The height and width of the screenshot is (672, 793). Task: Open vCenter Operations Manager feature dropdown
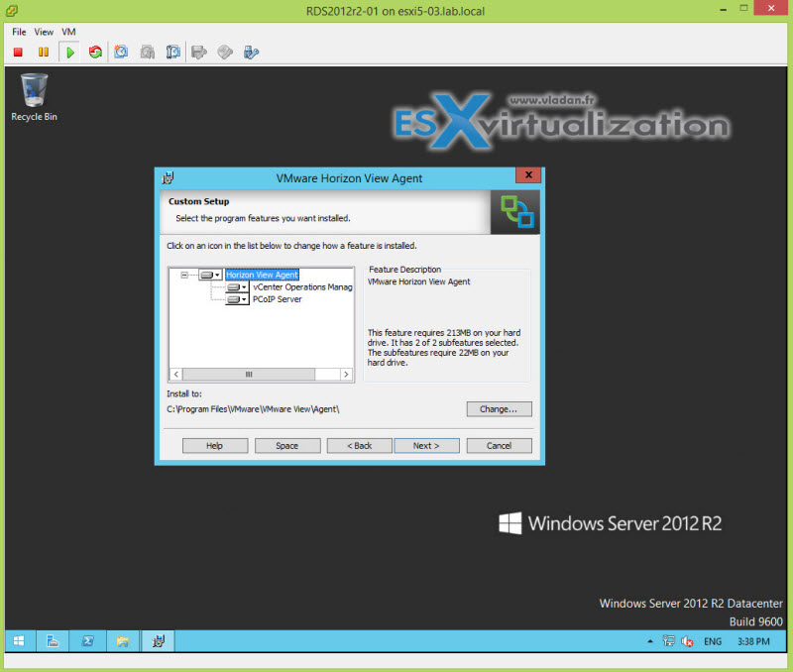click(237, 287)
